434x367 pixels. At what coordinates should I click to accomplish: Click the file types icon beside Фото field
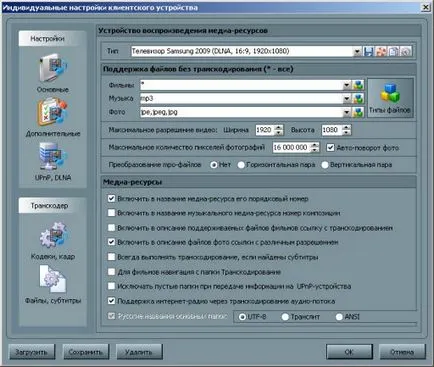[x=358, y=112]
